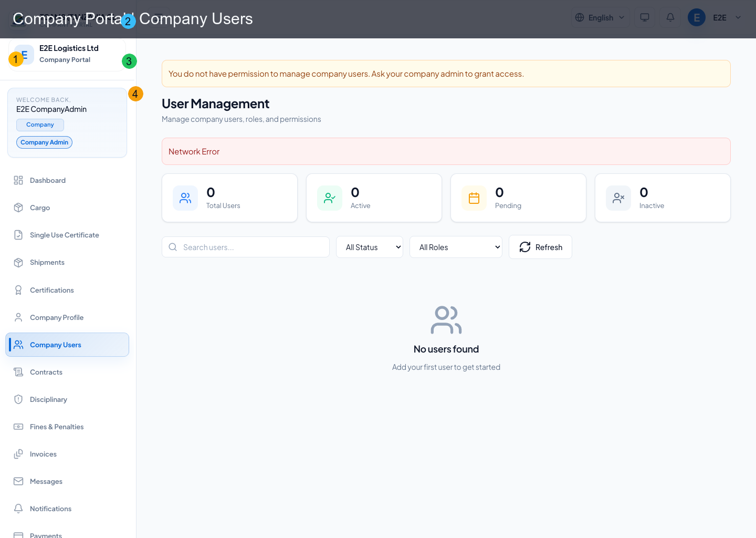Click the Total Users stat card
Viewport: 756px width, 538px height.
click(x=229, y=198)
